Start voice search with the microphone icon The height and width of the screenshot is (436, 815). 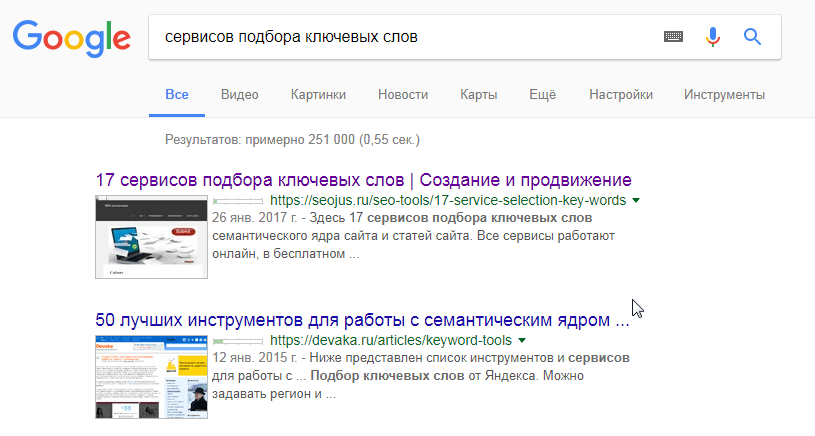coord(713,37)
